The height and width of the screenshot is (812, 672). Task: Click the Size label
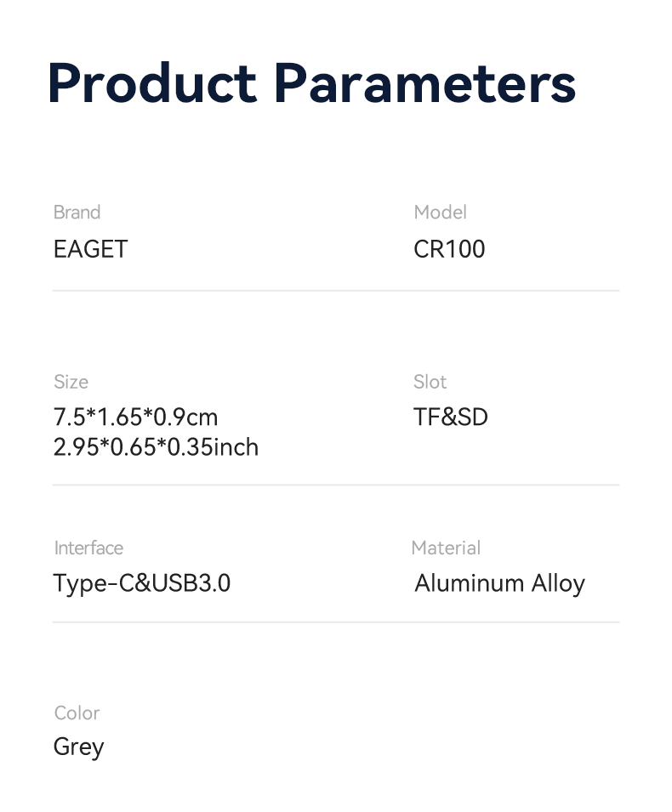(71, 382)
